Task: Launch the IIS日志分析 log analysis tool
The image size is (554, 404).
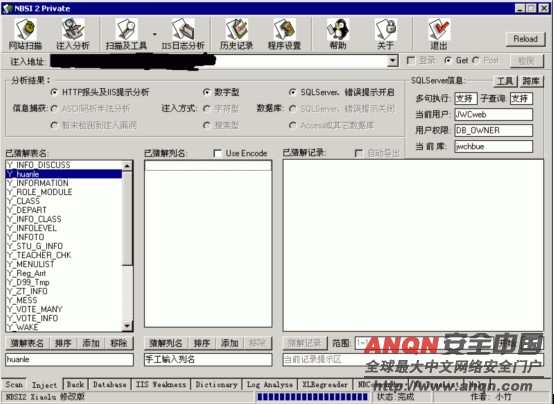Action: click(183, 34)
